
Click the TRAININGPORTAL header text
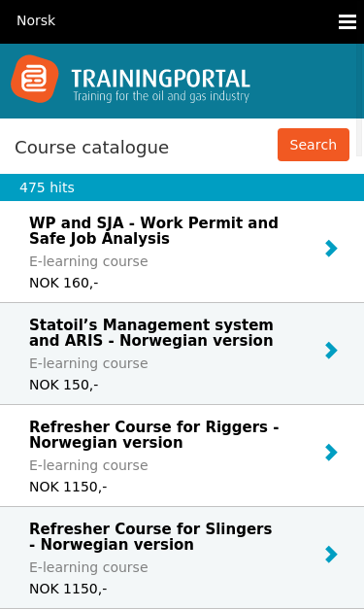click(x=161, y=79)
